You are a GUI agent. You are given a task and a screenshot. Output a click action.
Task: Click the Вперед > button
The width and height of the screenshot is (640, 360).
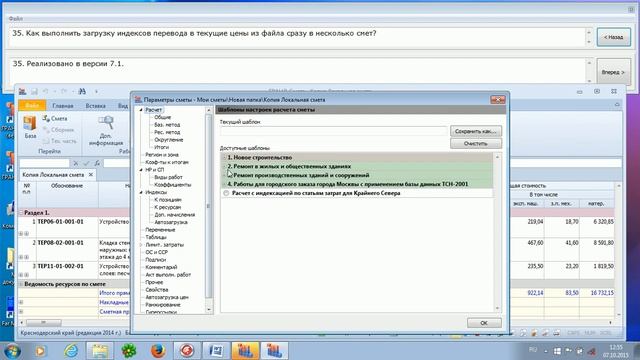point(613,72)
